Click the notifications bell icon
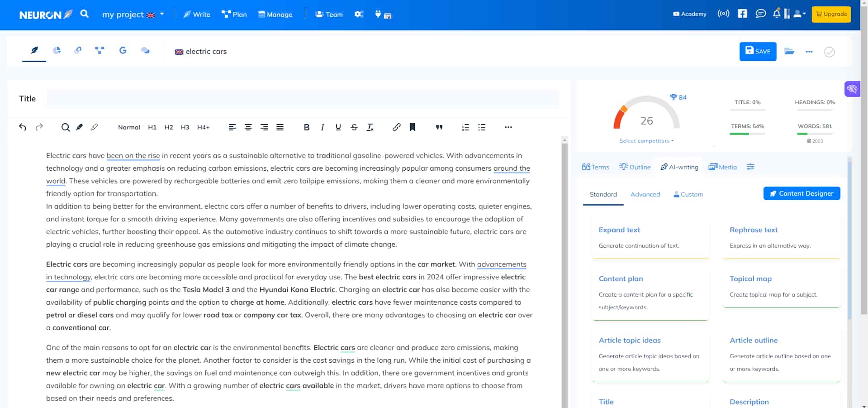Viewport: 868px width, 408px height. coord(777,14)
